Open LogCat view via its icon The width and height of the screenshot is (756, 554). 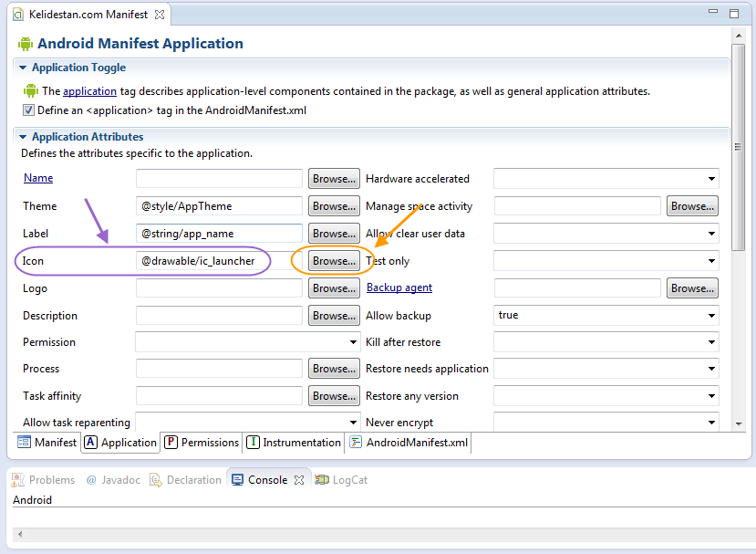[322, 480]
